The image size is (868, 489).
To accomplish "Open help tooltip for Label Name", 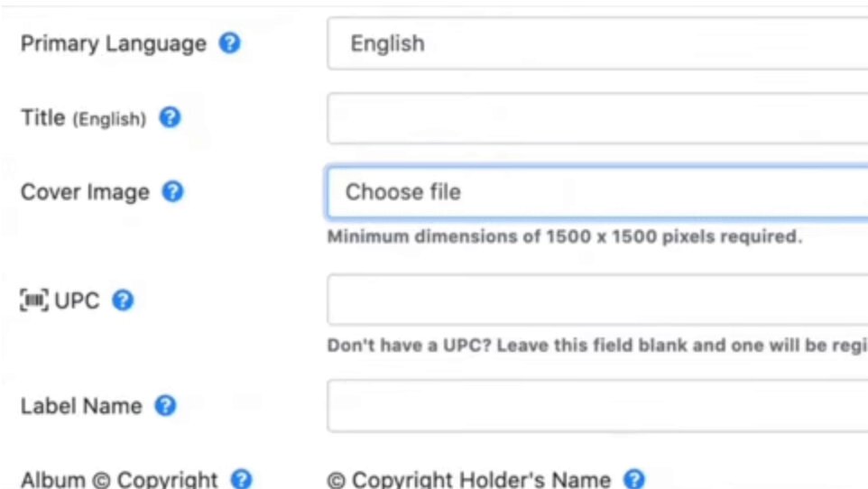I will [x=165, y=406].
